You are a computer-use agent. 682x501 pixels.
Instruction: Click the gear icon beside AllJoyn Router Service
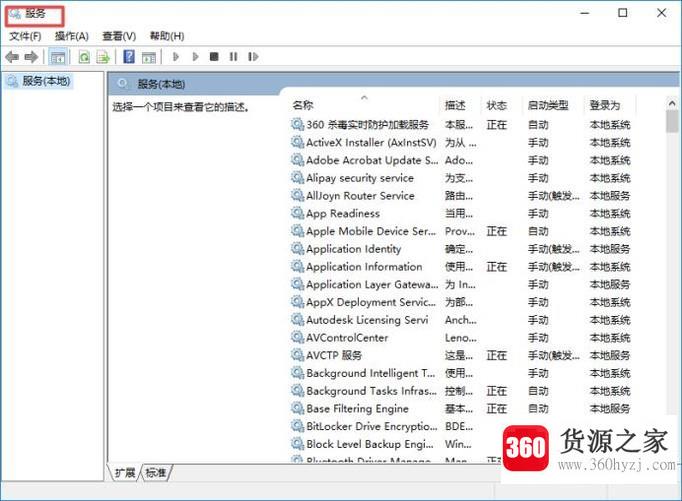pyautogui.click(x=297, y=195)
